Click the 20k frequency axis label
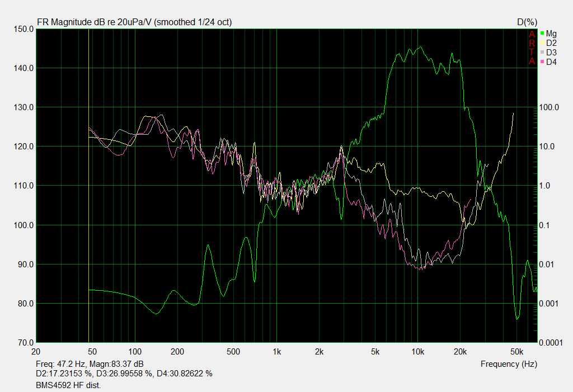Image resolution: width=573 pixels, height=392 pixels. 460,352
